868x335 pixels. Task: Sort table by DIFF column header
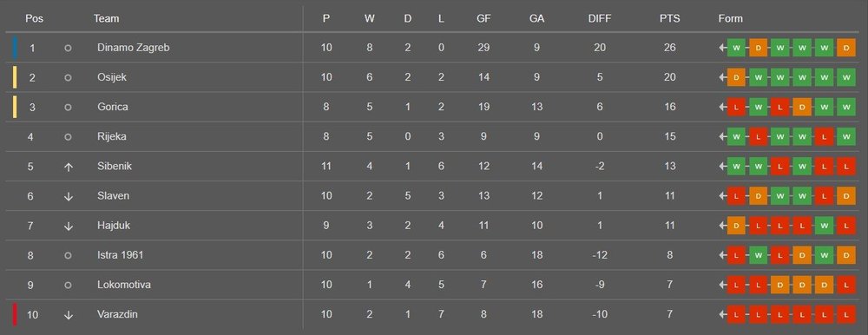click(600, 18)
